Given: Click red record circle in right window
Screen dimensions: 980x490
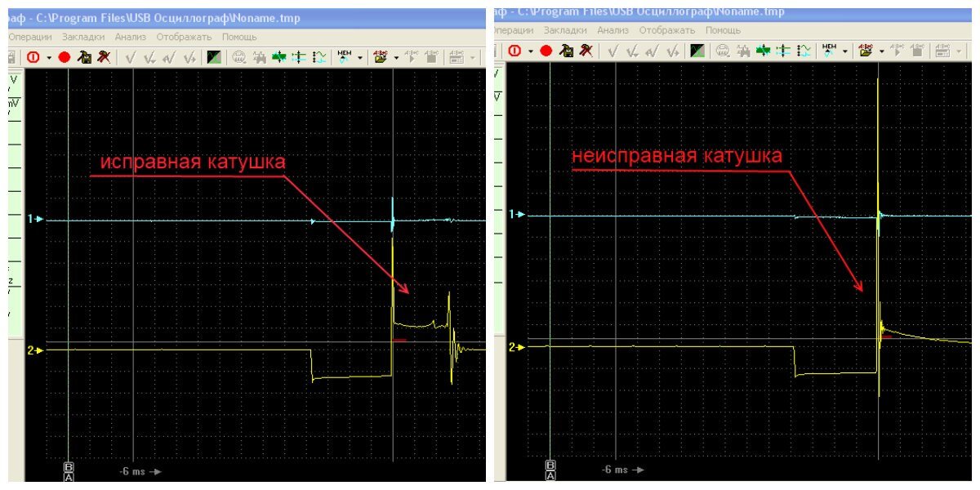Looking at the screenshot, I should coord(546,51).
